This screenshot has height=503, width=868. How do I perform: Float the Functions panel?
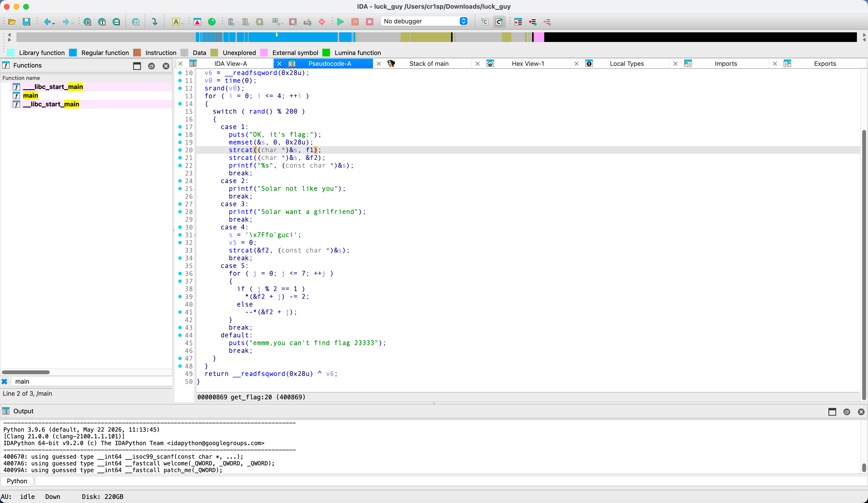click(x=152, y=66)
